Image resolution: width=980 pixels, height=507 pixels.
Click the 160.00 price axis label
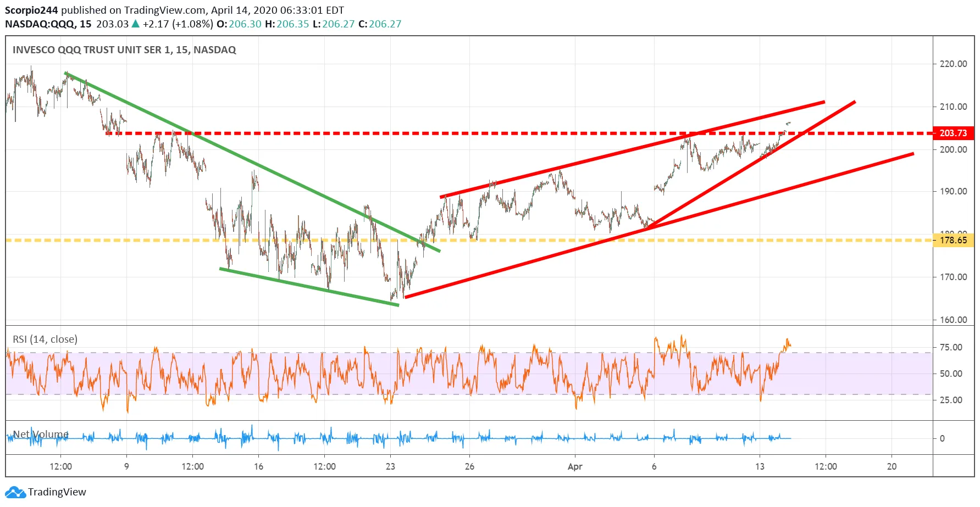(954, 320)
